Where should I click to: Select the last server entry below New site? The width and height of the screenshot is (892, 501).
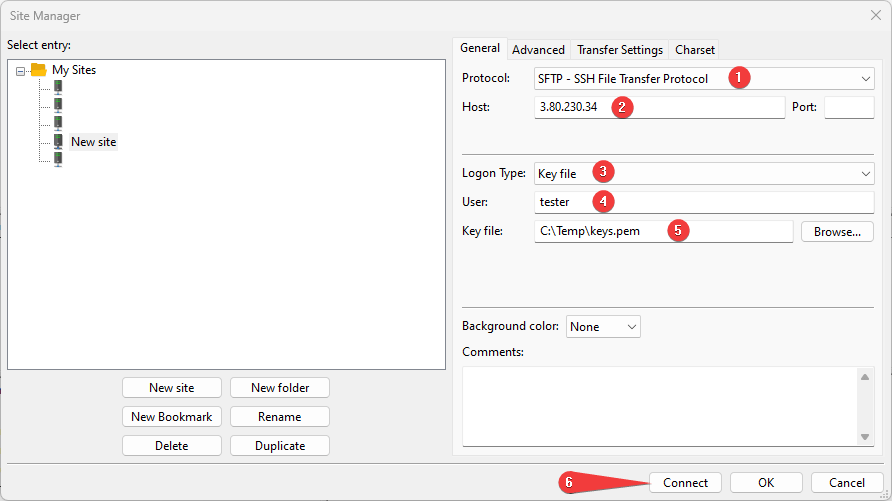58,160
